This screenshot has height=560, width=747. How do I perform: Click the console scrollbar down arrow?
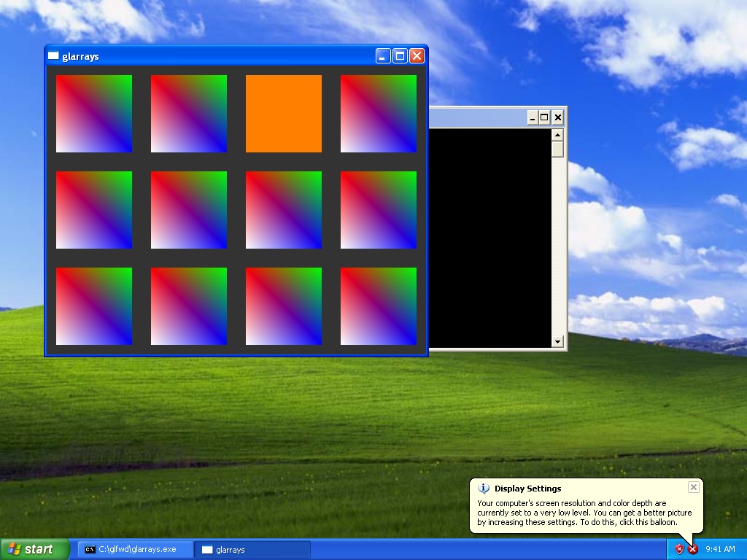pos(557,341)
